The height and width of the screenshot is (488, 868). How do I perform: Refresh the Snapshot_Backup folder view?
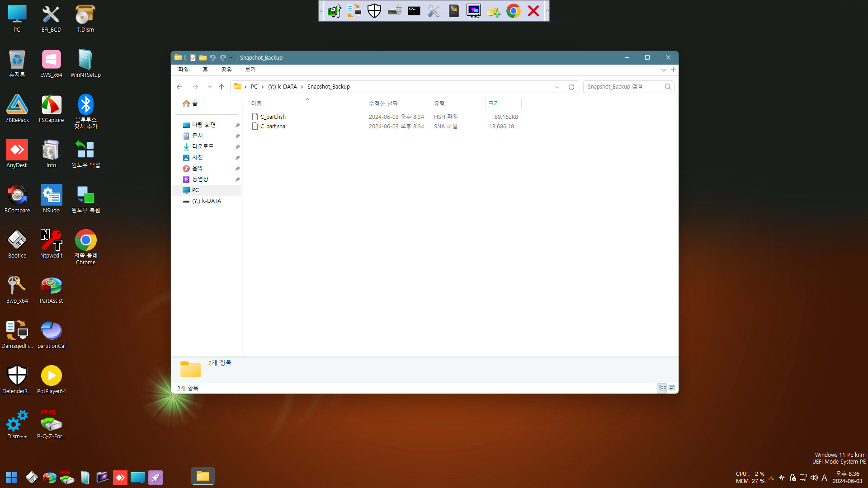pos(571,87)
